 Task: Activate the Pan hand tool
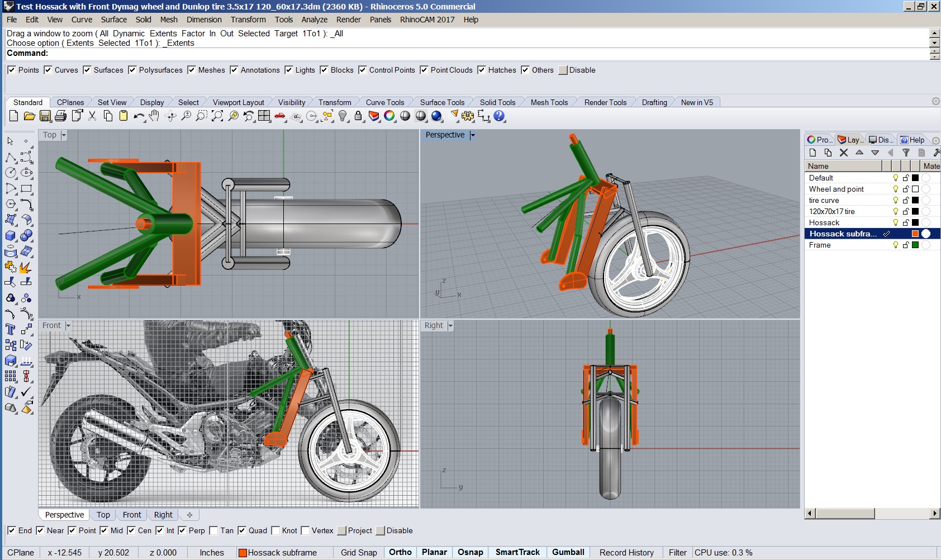[155, 116]
